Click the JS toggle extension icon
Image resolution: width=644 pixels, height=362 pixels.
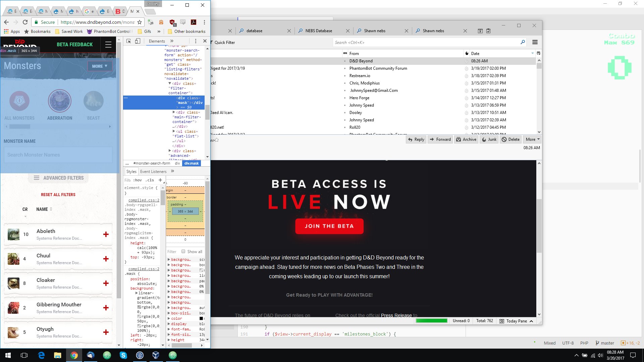151,22
